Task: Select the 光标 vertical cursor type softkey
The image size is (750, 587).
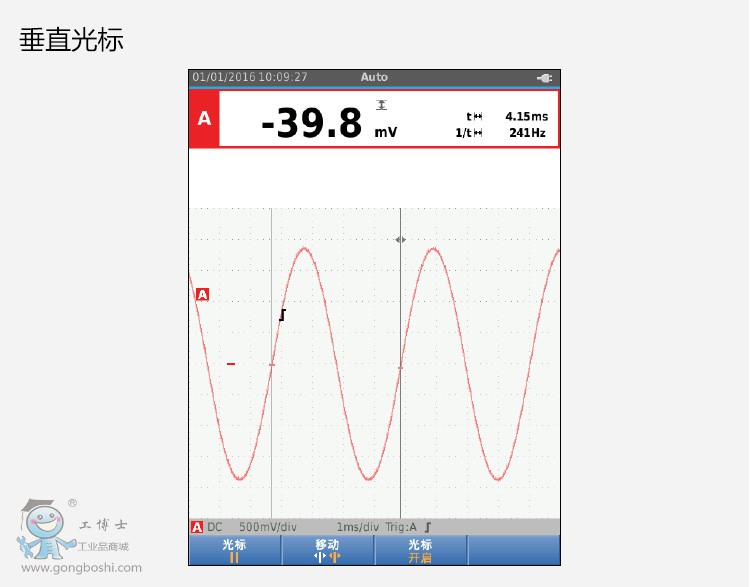Action: coord(234,550)
